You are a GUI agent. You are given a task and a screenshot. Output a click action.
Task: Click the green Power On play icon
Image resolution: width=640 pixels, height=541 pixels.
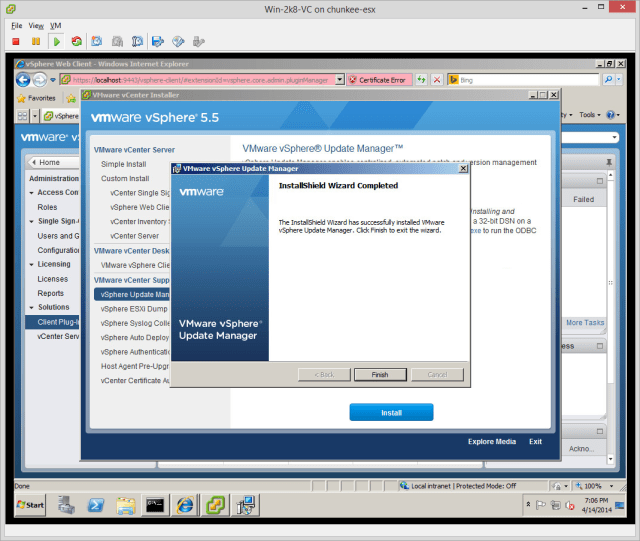(x=57, y=41)
